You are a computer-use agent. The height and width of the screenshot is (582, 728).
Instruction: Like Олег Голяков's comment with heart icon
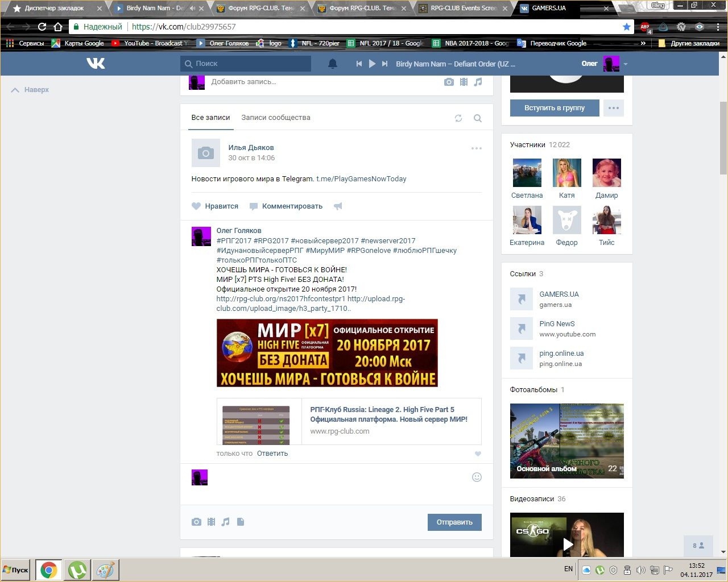[x=478, y=454]
